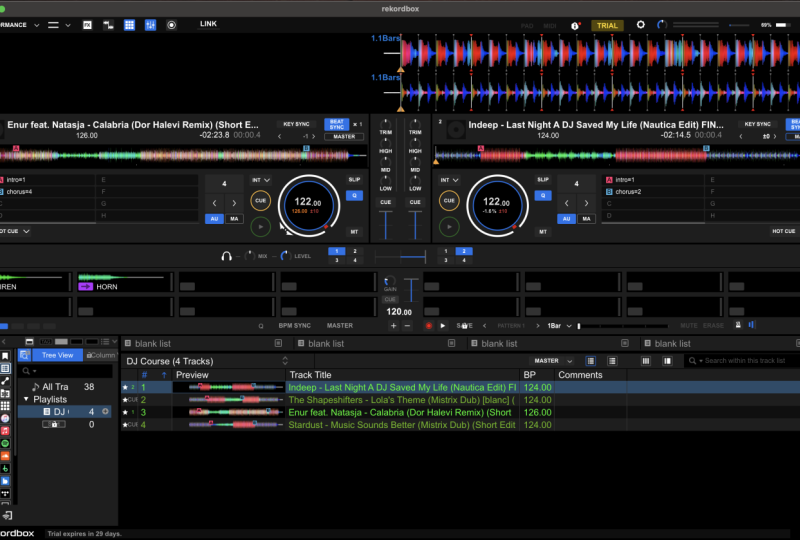Viewport: 800px width, 540px height.
Task: Collapse the Playlists tree node
Action: click(x=26, y=399)
